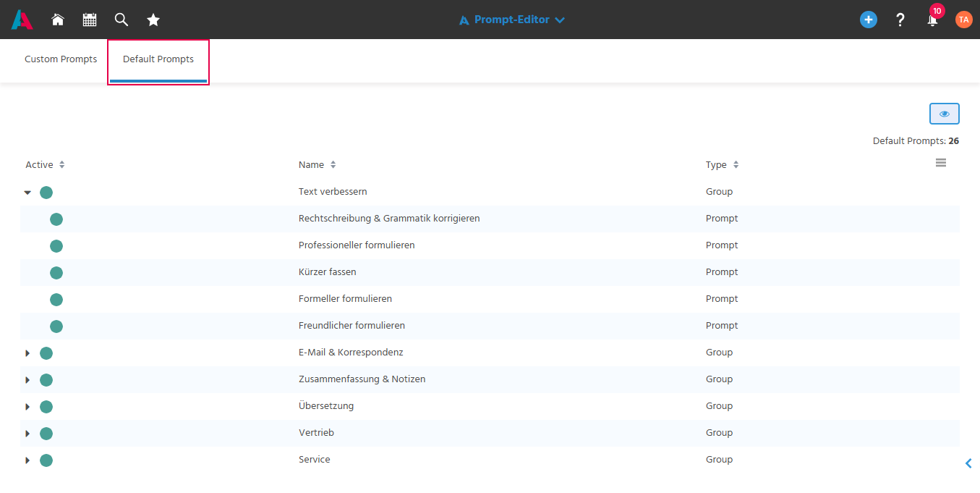Click the blue plus add button
Screen dimensions: 980x493
(869, 20)
